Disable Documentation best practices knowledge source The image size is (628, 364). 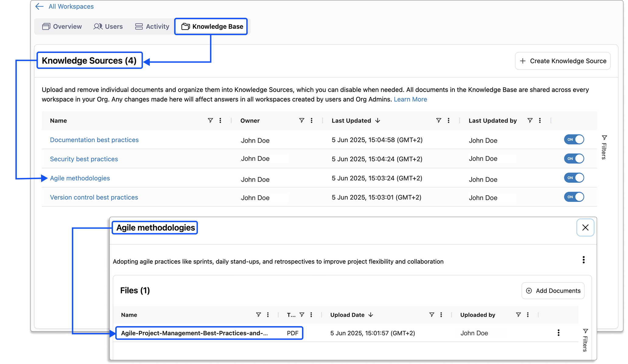[x=574, y=140]
